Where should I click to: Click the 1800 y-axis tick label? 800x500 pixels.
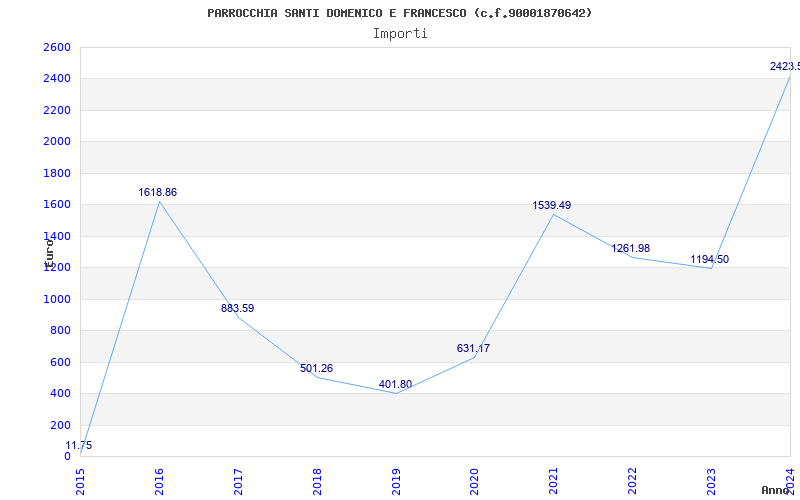[57, 173]
